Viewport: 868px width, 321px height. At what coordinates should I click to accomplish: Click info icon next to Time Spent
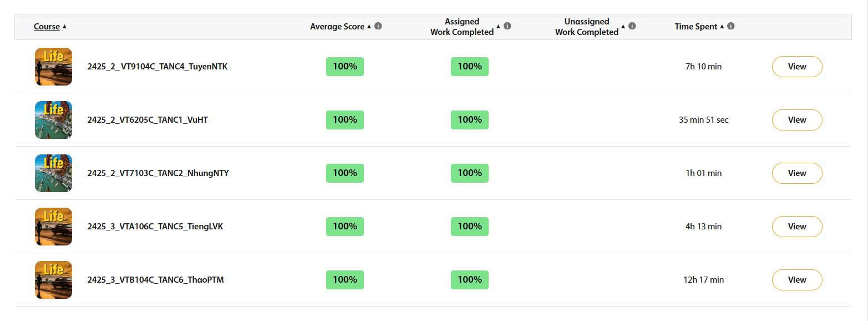(730, 26)
